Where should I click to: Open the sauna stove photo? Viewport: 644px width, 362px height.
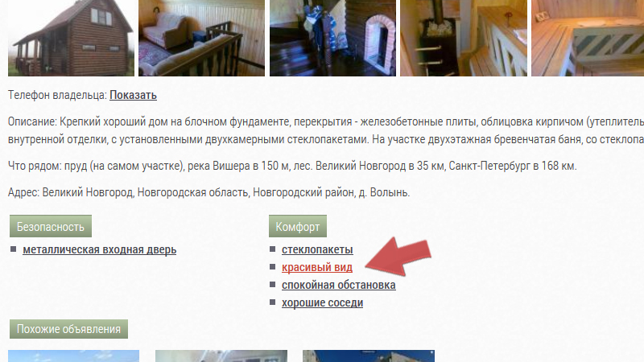(464, 38)
